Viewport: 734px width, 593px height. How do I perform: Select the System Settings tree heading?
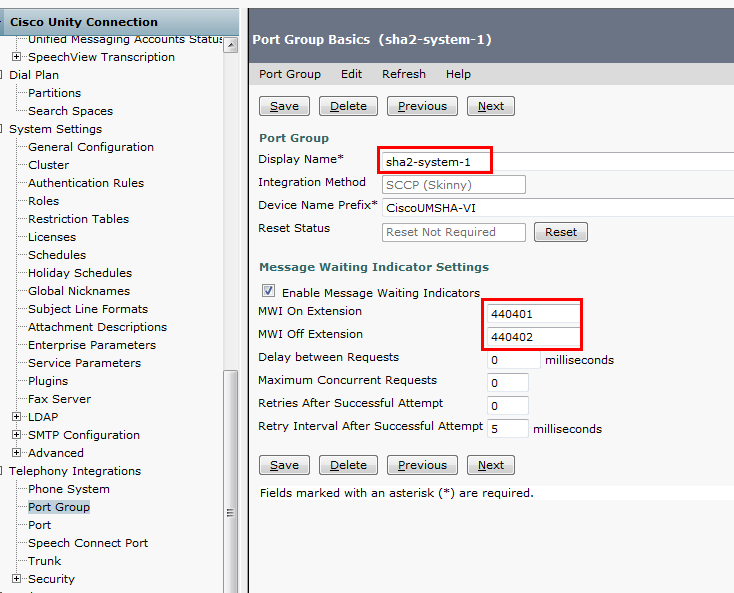tap(55, 129)
